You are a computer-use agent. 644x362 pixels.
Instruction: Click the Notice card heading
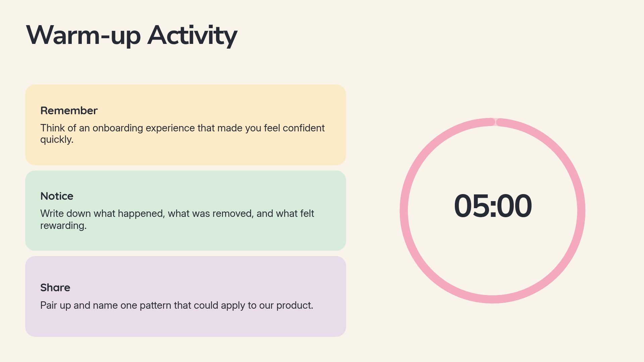[x=57, y=196]
